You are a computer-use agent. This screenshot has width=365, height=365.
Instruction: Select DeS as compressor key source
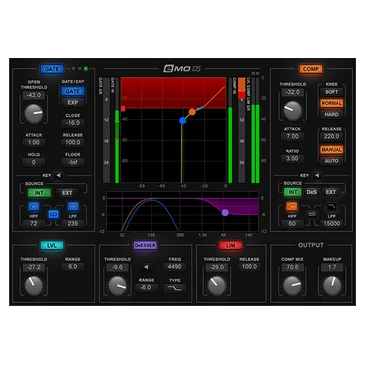point(311,192)
